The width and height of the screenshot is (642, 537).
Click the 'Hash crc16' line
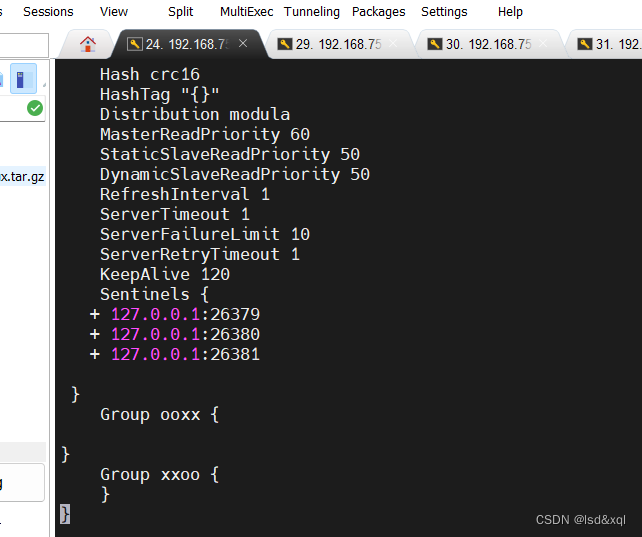(x=150, y=74)
